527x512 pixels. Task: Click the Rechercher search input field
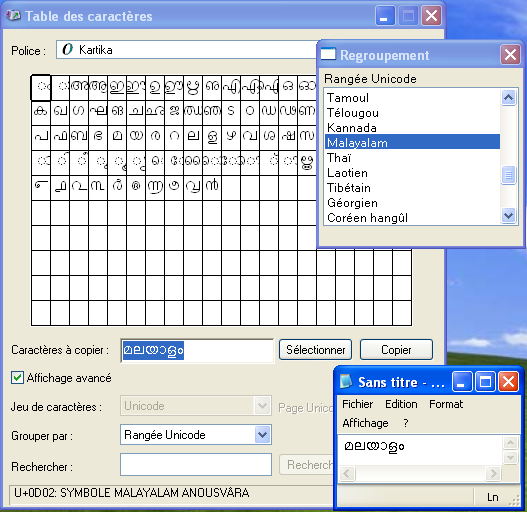tap(196, 465)
